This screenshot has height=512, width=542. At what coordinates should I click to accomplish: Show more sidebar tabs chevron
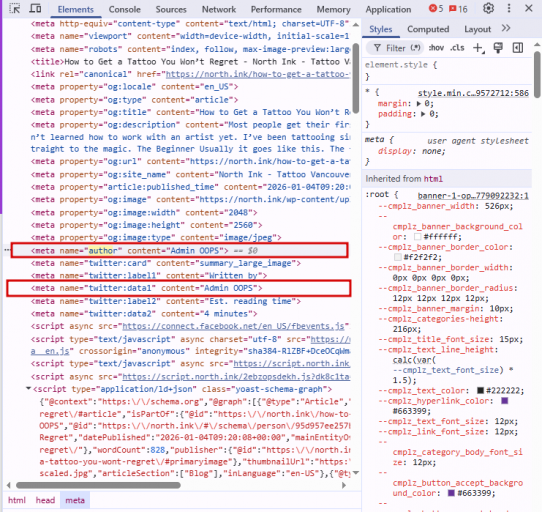tap(506, 28)
